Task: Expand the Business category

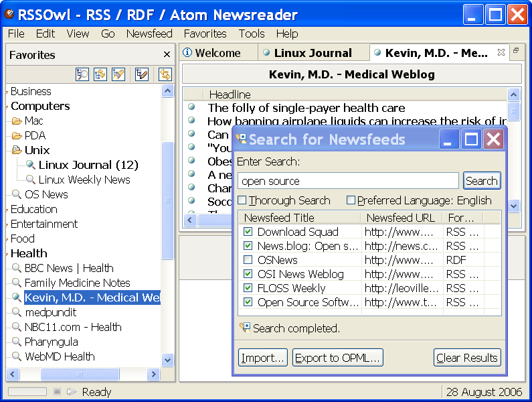Action: [x=7, y=92]
